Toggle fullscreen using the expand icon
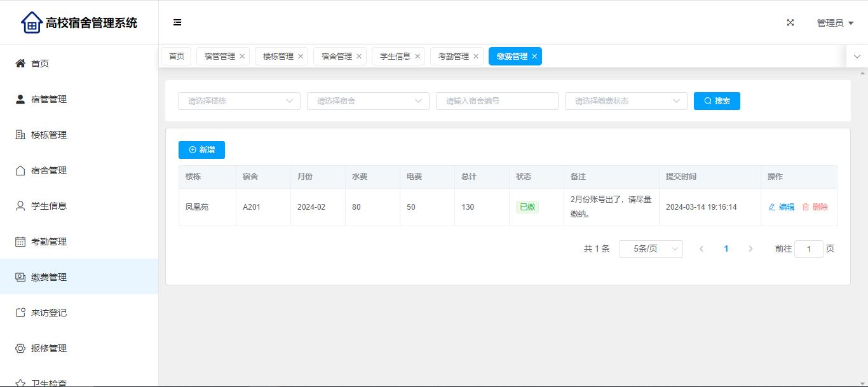 [x=790, y=23]
